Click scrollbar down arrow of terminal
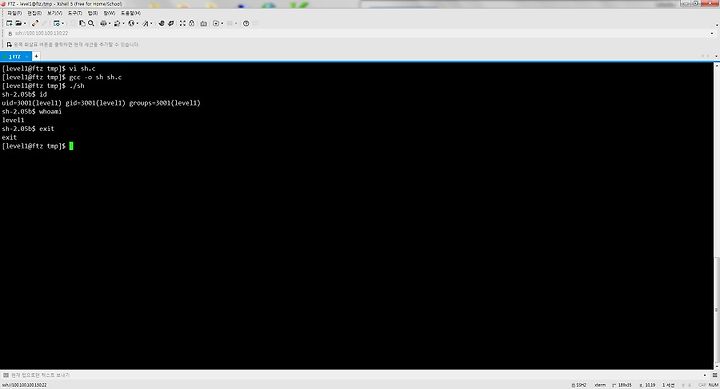720x389 pixels. click(x=716, y=366)
